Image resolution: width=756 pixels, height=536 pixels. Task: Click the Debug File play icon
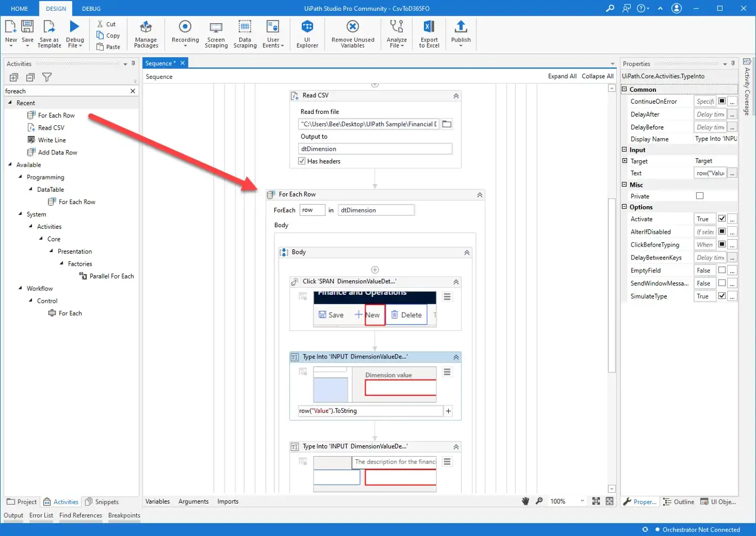pos(75,26)
